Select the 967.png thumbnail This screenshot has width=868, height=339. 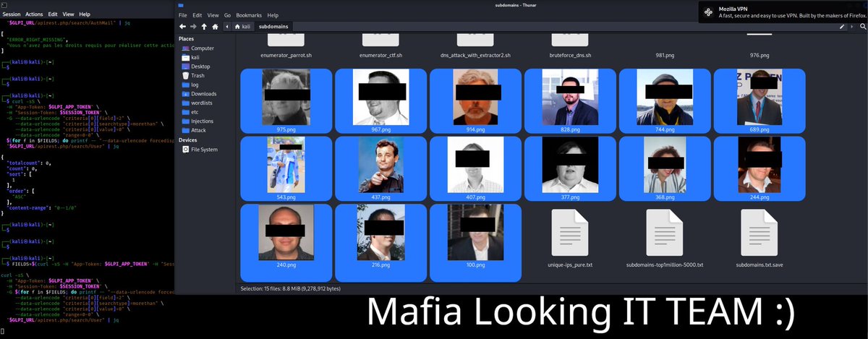[x=380, y=96]
